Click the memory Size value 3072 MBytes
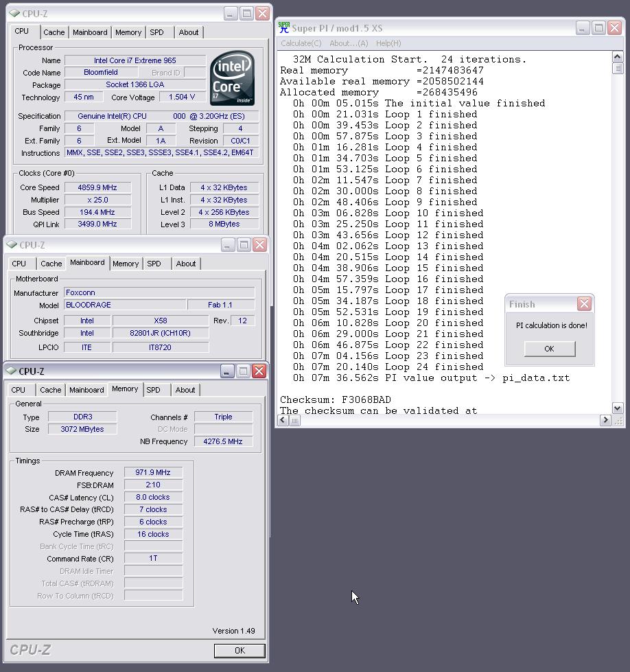This screenshot has width=630, height=672. click(x=82, y=430)
